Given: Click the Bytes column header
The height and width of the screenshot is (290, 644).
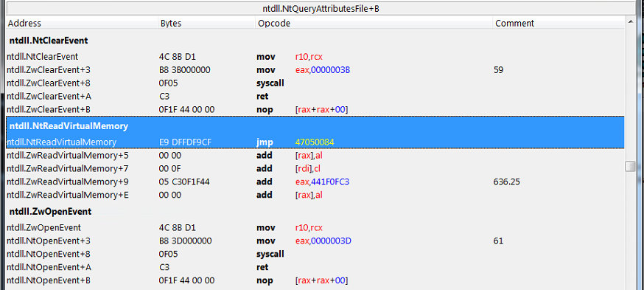Looking at the screenshot, I should 206,23.
